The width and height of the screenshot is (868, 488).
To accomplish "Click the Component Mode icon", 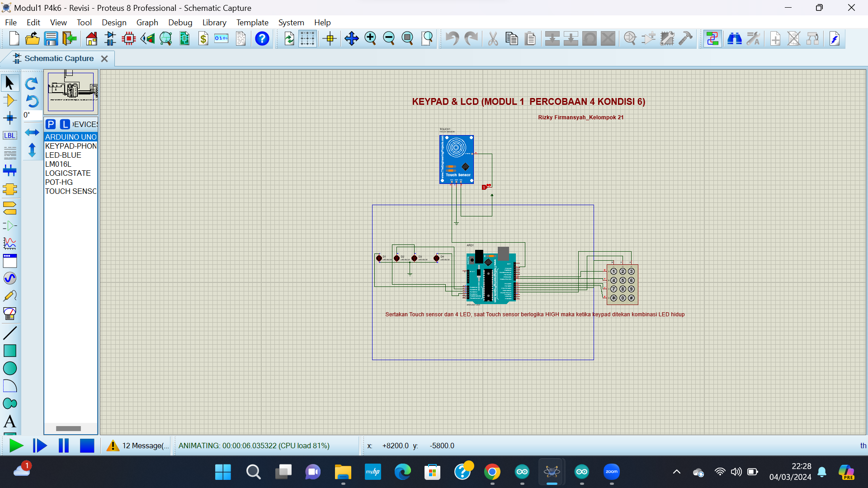I will click(9, 100).
